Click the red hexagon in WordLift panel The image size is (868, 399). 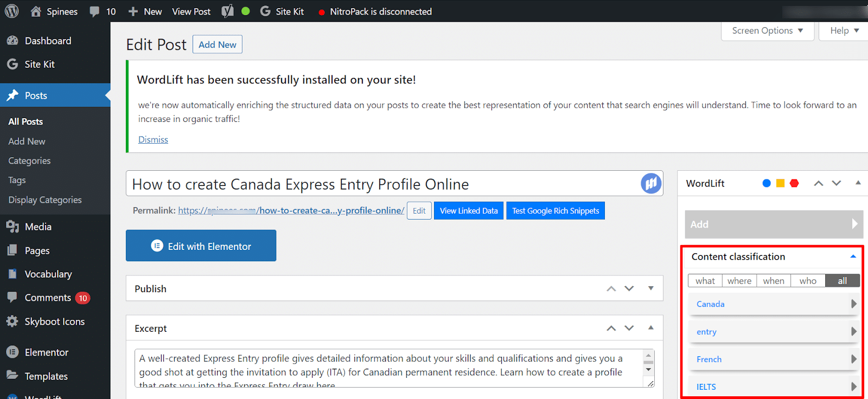pos(794,183)
